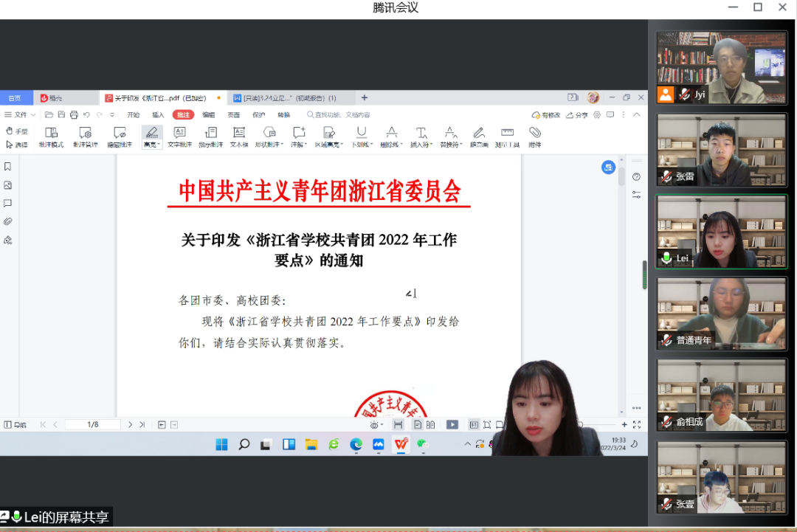Open Windows taskbar search
The width and height of the screenshot is (797, 532).
click(x=244, y=445)
